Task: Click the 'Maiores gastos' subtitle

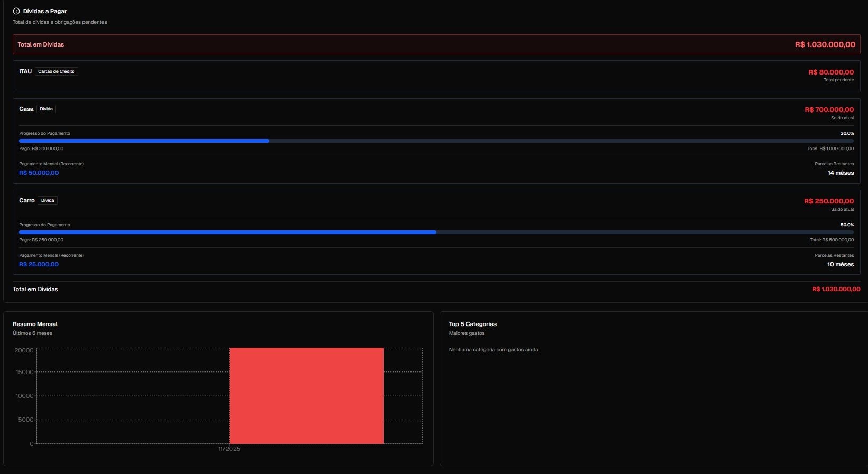Action: coord(467,333)
